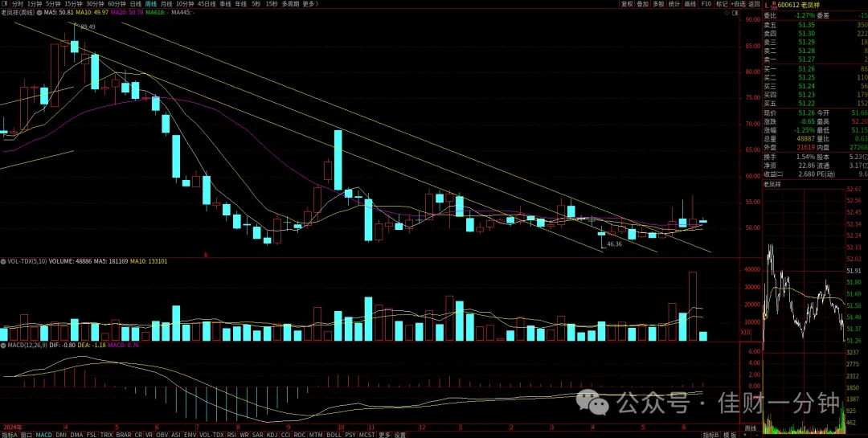Click the 返回 back button

754,4
